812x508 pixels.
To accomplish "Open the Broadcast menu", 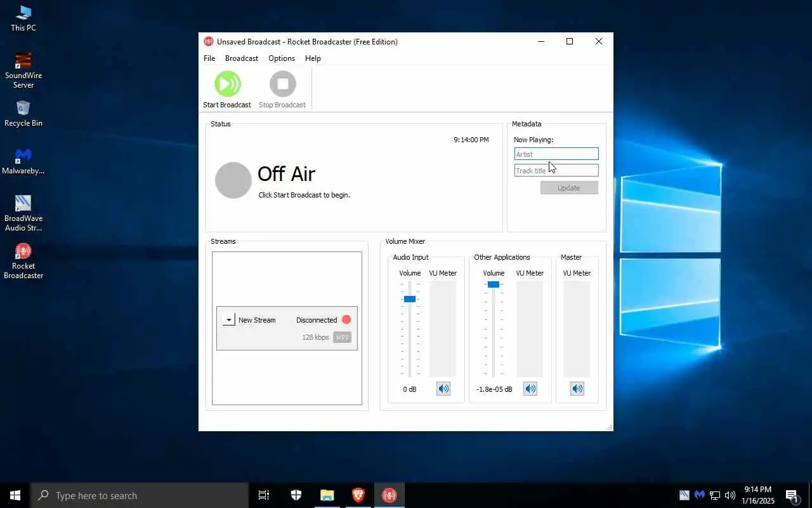I will click(242, 58).
